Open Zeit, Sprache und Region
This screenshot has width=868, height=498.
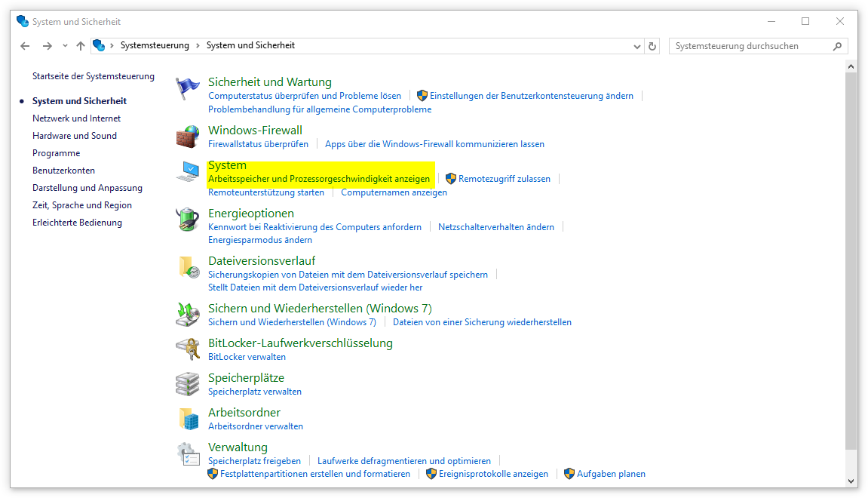tap(82, 205)
